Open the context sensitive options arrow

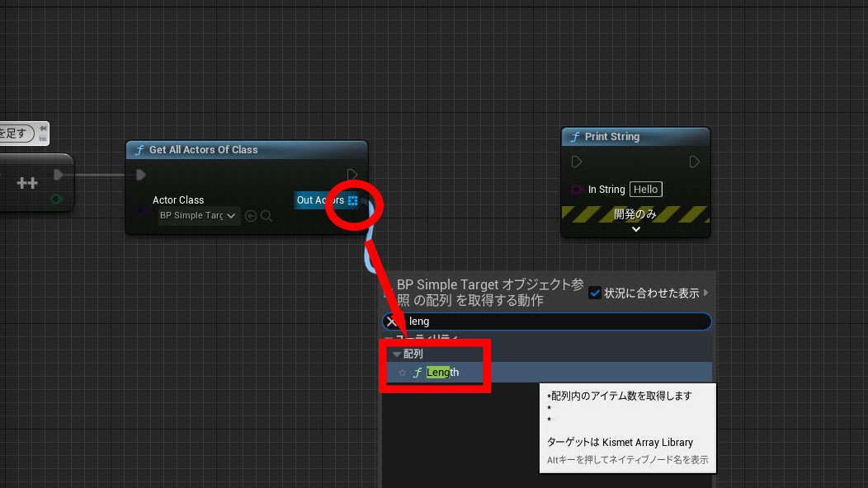pos(705,293)
